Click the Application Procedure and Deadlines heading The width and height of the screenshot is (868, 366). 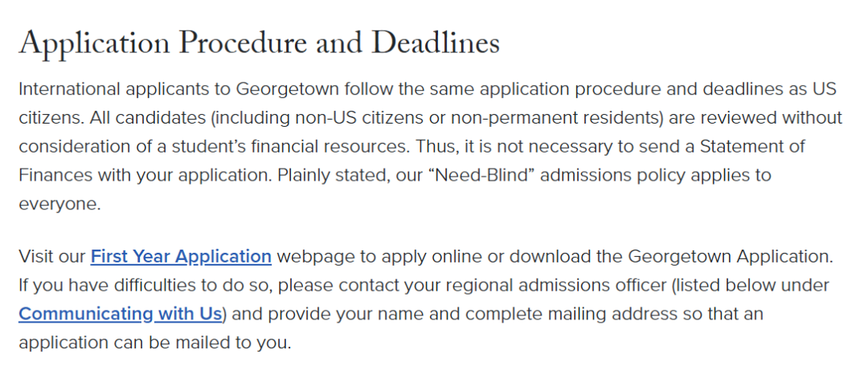coord(259,43)
